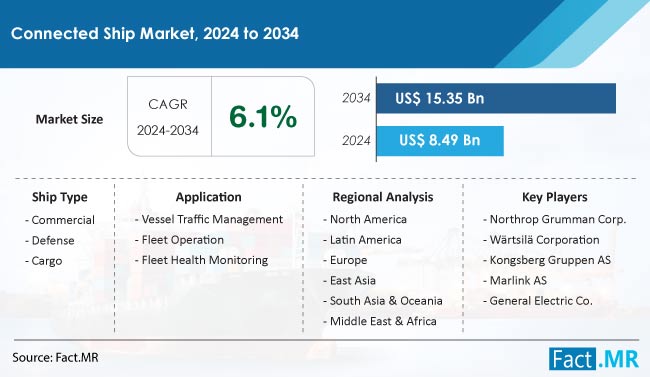Click the Fact.MR logo
The width and height of the screenshot is (650, 377).
[594, 358]
